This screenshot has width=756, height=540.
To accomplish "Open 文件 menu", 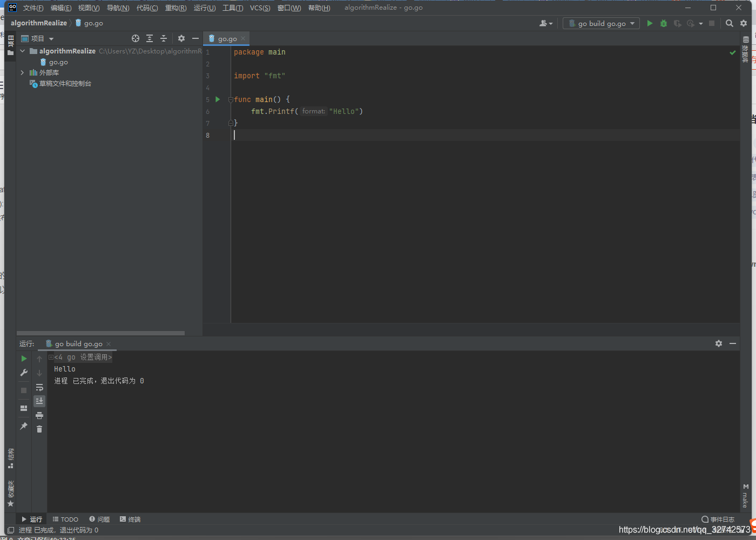I will pyautogui.click(x=33, y=8).
